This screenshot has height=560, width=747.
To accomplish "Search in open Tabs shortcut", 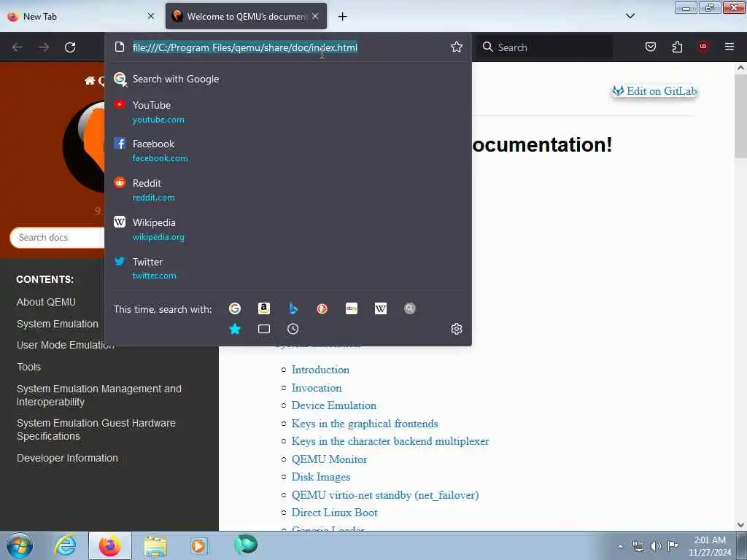I will coord(264,329).
